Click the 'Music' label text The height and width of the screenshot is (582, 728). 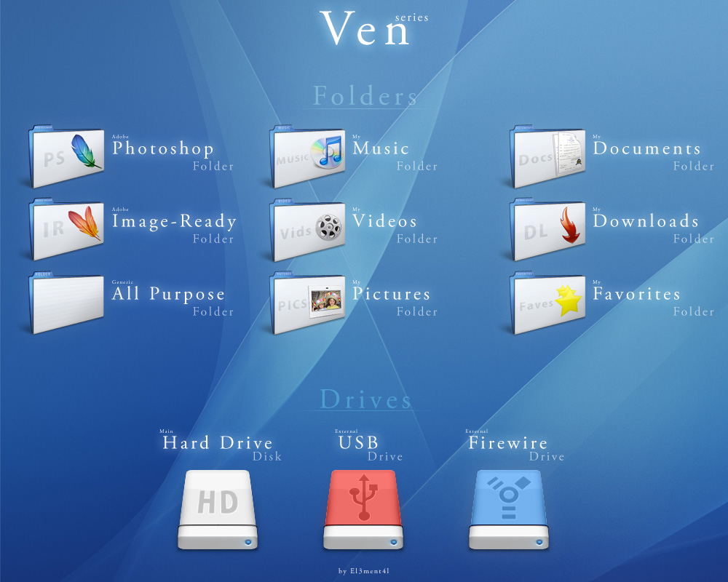pos(381,148)
